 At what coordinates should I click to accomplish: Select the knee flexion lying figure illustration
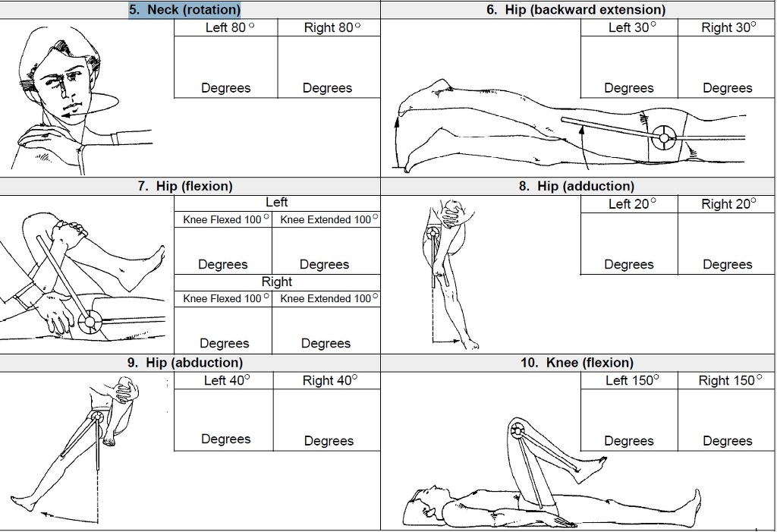coord(546,478)
